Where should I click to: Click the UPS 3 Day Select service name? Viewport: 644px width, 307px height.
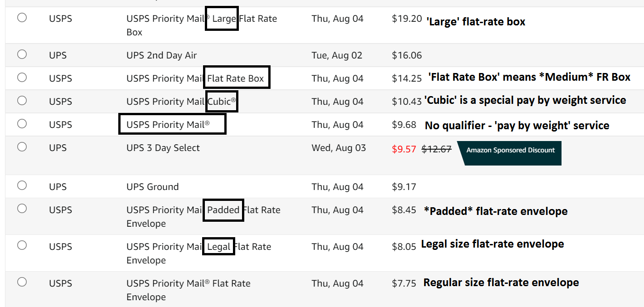coord(163,148)
